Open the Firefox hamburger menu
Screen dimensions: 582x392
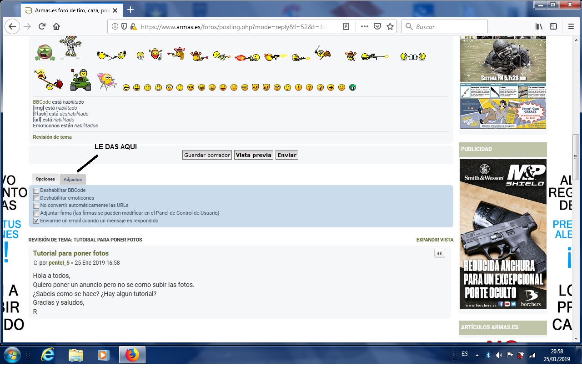pos(571,27)
